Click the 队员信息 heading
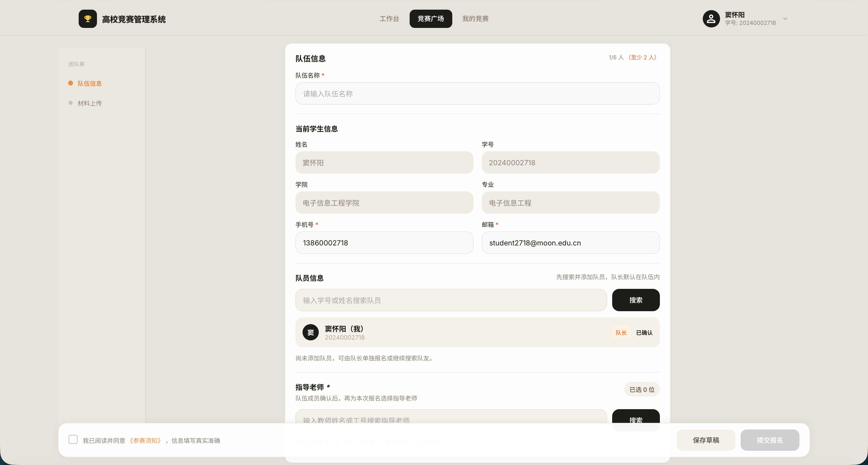The height and width of the screenshot is (465, 868). coord(309,278)
